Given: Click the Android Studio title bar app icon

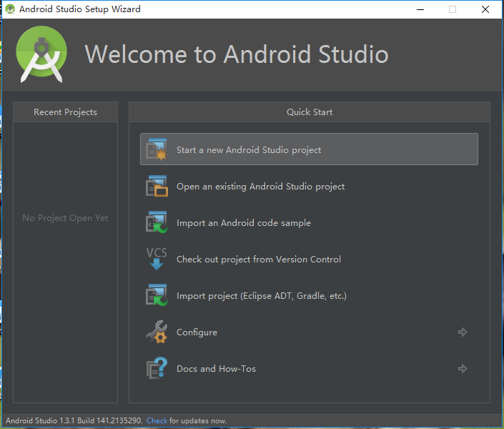Looking at the screenshot, I should click(x=10, y=9).
